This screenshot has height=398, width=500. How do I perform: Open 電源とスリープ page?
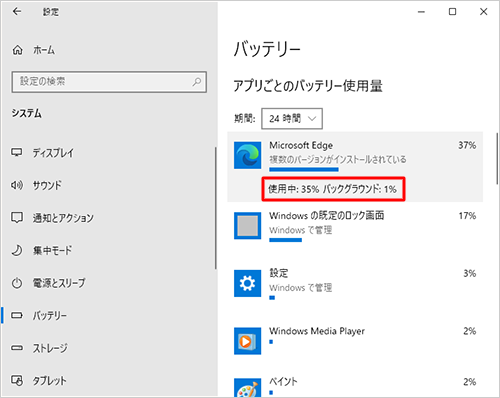(59, 283)
